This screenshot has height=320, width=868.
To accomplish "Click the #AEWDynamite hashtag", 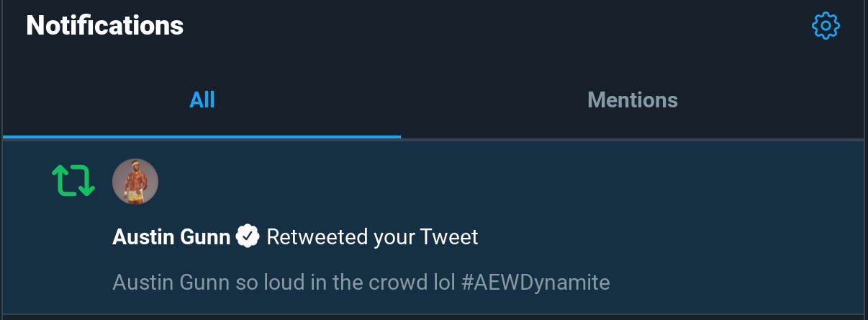I will [x=535, y=282].
